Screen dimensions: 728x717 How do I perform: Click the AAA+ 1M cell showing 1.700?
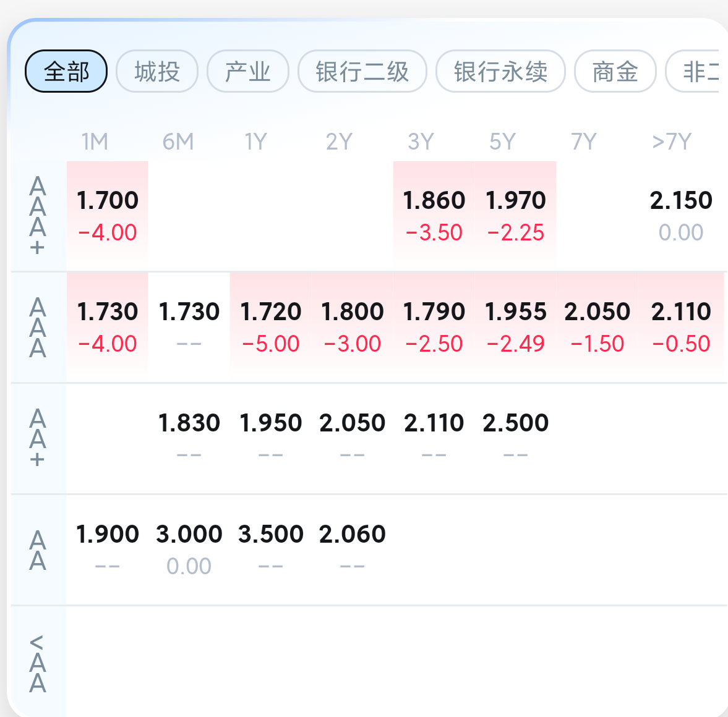pyautogui.click(x=107, y=216)
